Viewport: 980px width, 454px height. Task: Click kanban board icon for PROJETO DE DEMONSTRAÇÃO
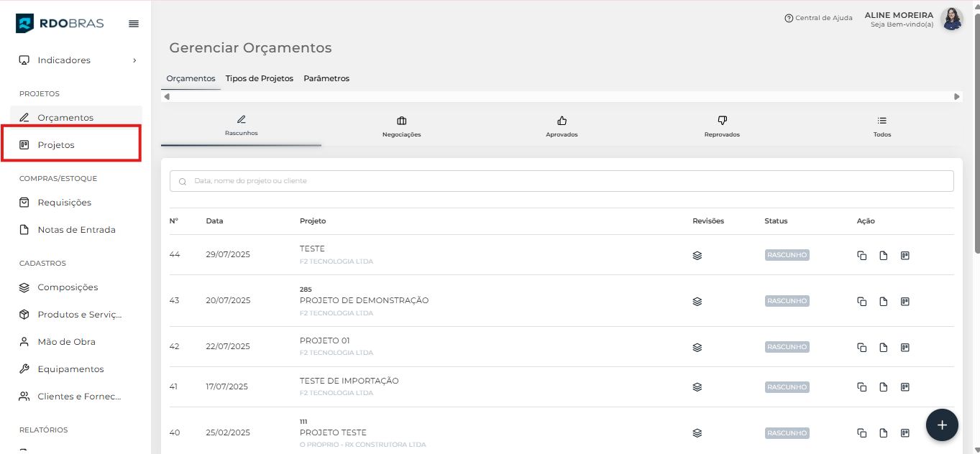pos(905,301)
